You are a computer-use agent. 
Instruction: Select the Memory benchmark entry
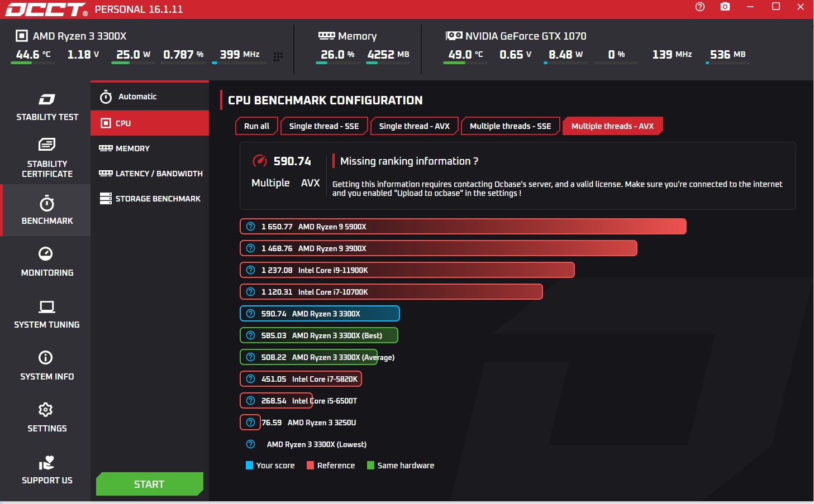pyautogui.click(x=150, y=148)
